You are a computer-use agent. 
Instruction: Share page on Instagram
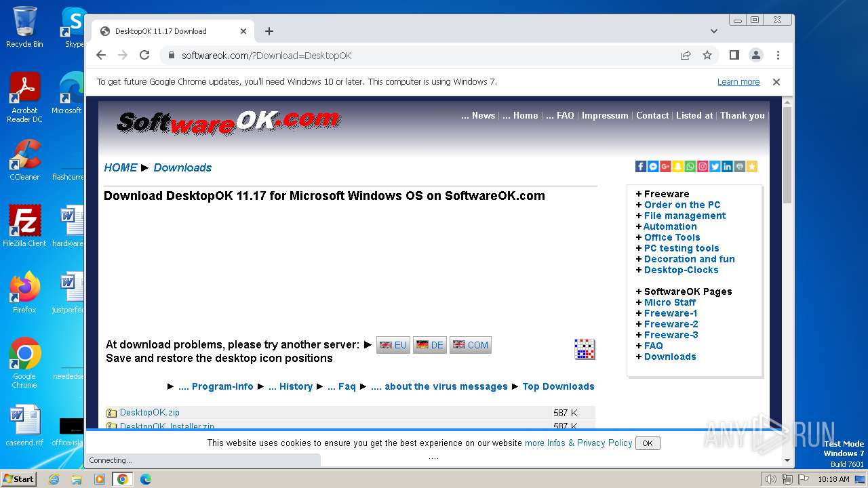pyautogui.click(x=703, y=167)
